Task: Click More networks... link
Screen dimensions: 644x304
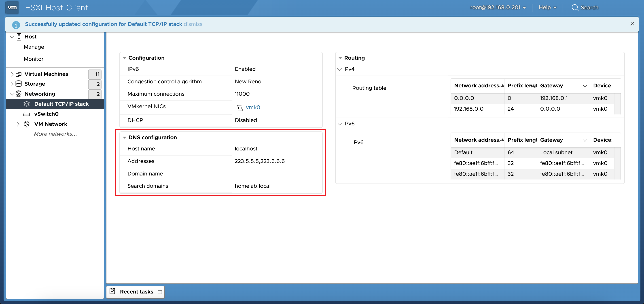Action: click(55, 134)
